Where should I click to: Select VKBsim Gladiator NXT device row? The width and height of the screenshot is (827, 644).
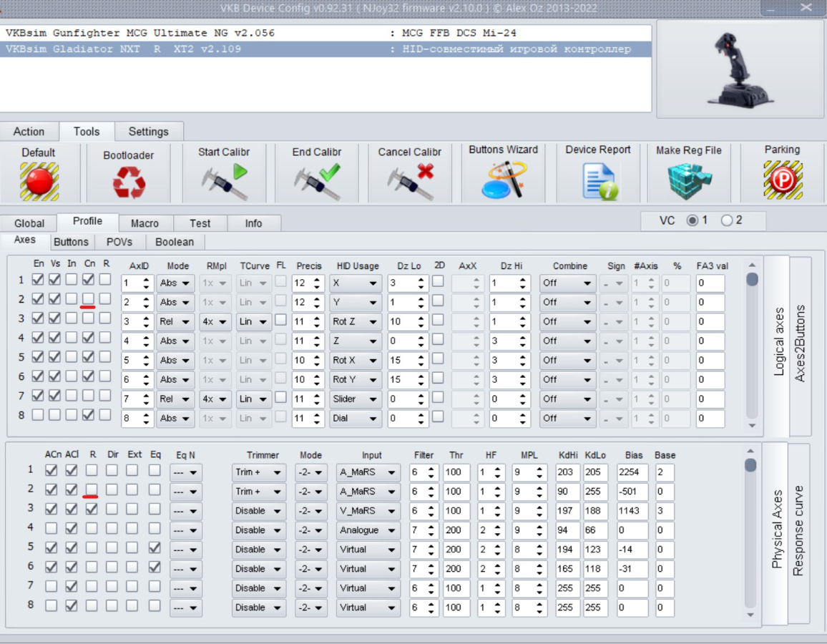326,49
